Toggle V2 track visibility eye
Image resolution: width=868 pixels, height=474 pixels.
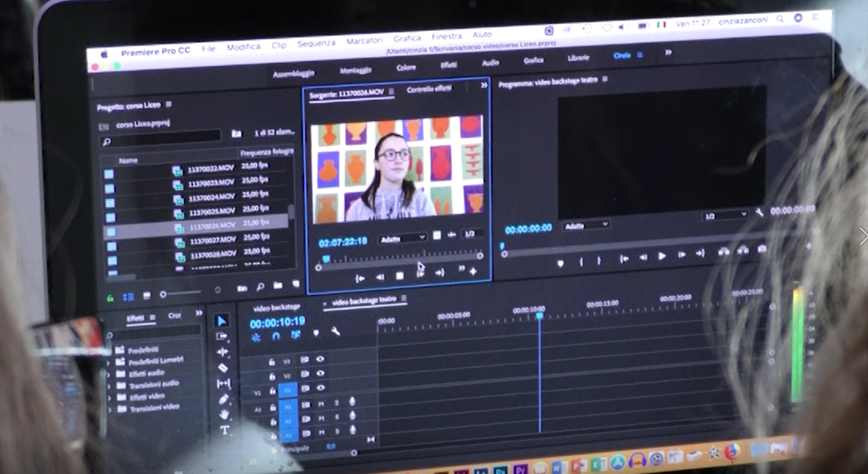pos(320,373)
